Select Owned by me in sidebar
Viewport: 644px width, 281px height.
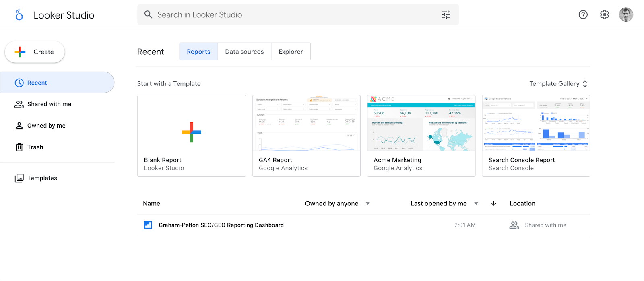57,126
